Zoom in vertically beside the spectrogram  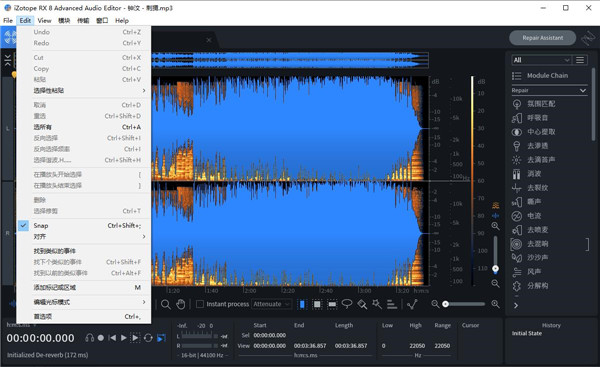496,226
